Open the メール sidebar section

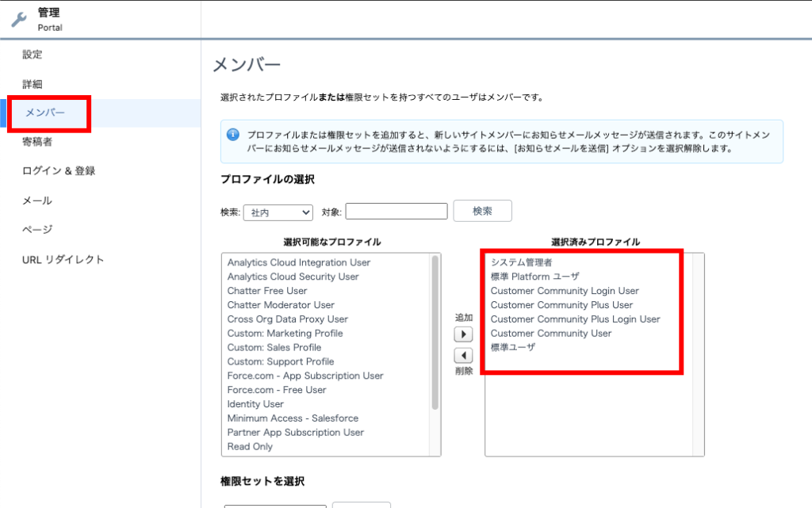pyautogui.click(x=37, y=201)
